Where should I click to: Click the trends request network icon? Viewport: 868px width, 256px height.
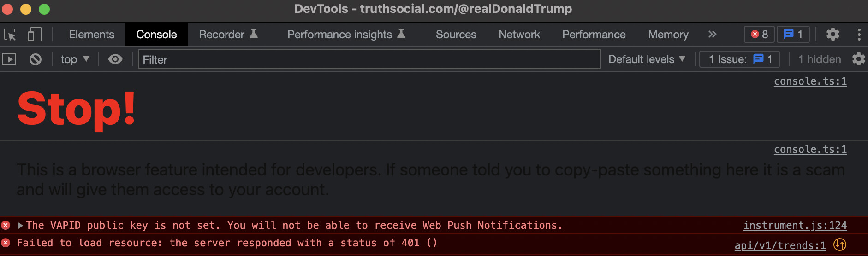pos(840,245)
